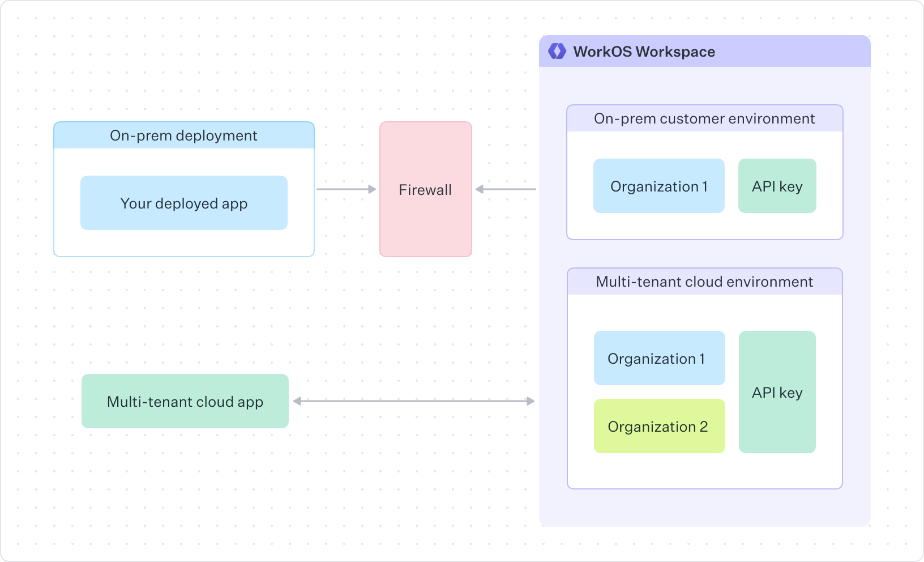Viewport: 924px width, 562px height.
Task: Click the API key badge in on-prem environment
Action: point(777,186)
